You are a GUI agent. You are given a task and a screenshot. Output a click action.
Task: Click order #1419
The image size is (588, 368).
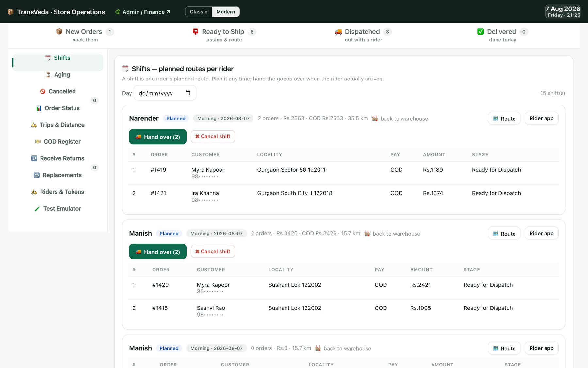click(158, 170)
